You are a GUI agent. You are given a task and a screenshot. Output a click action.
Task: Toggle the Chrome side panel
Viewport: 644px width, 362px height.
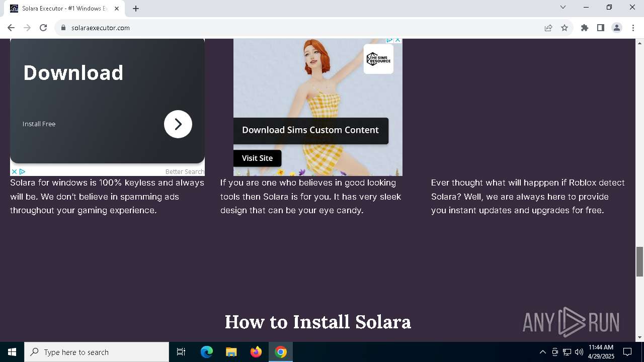pyautogui.click(x=601, y=28)
